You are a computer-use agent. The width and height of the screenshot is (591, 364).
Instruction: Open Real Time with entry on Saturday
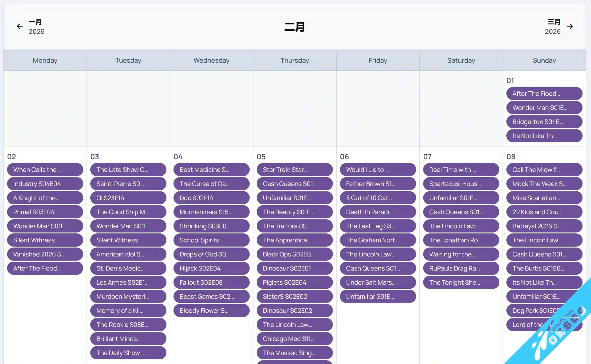point(461,170)
